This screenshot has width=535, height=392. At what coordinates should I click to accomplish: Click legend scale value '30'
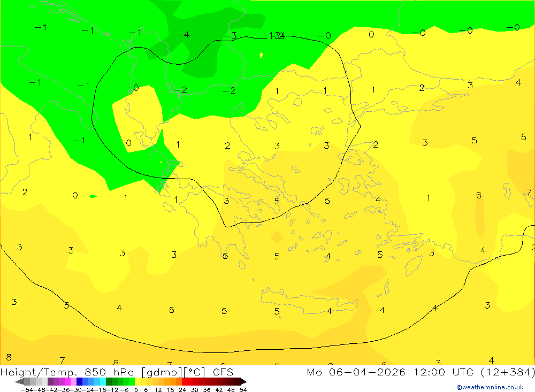click(195, 390)
